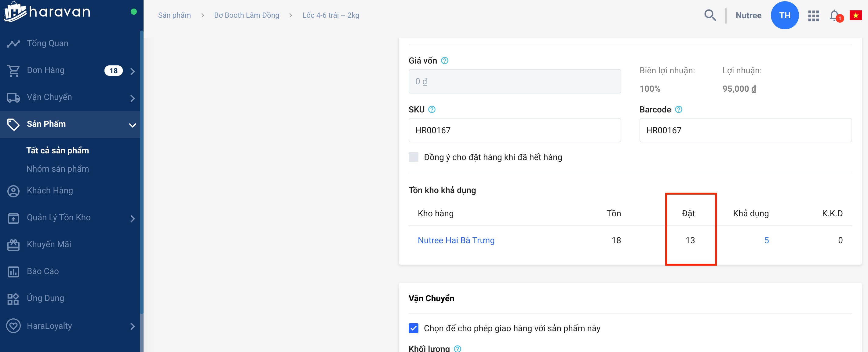Click the Ứng Dụng apps icon
Viewport: 868px width, 352px height.
click(x=13, y=299)
